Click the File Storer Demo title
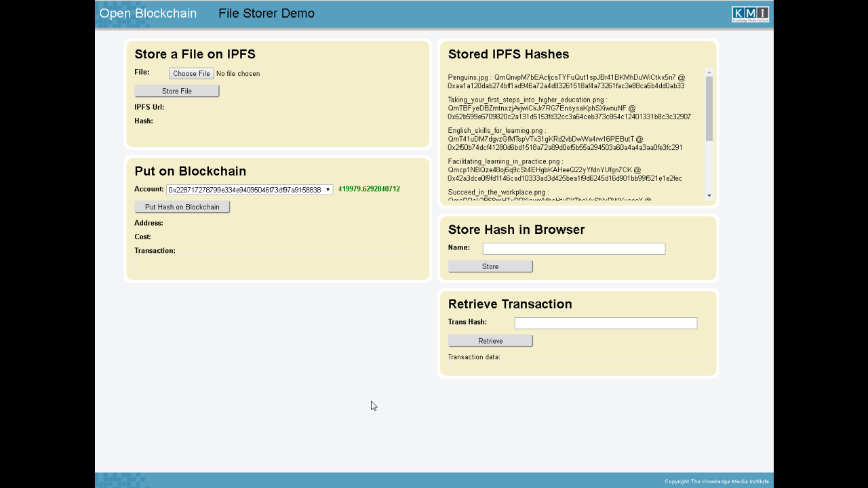The height and width of the screenshot is (488, 868). (266, 14)
